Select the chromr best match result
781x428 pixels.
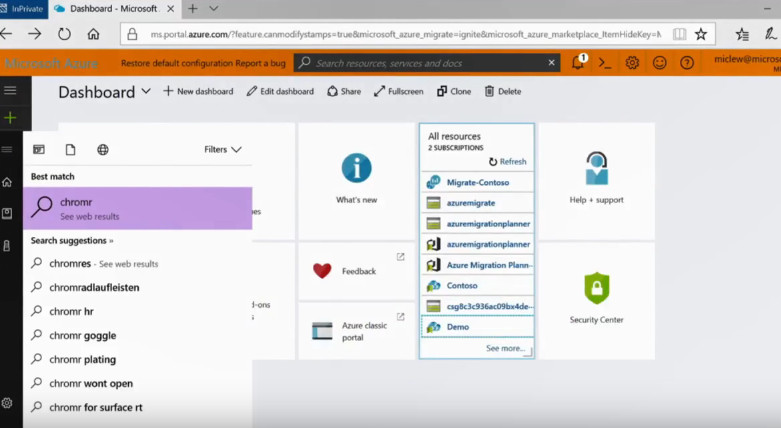(137, 208)
